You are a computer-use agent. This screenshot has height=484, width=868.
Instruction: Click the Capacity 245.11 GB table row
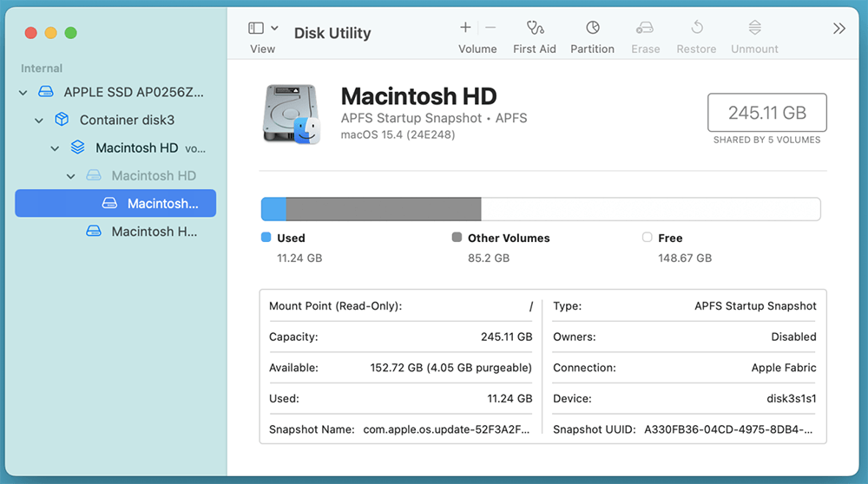point(401,337)
